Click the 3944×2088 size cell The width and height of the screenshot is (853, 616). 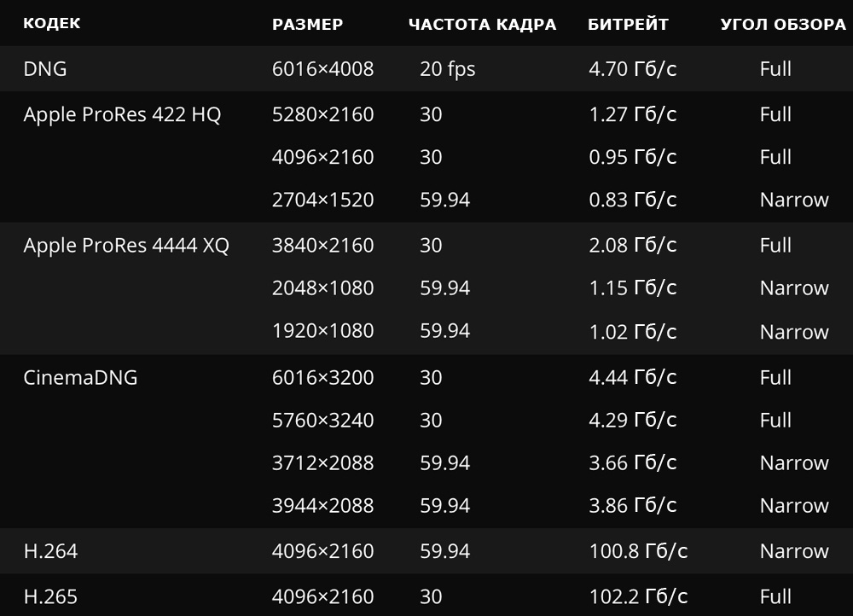(322, 506)
